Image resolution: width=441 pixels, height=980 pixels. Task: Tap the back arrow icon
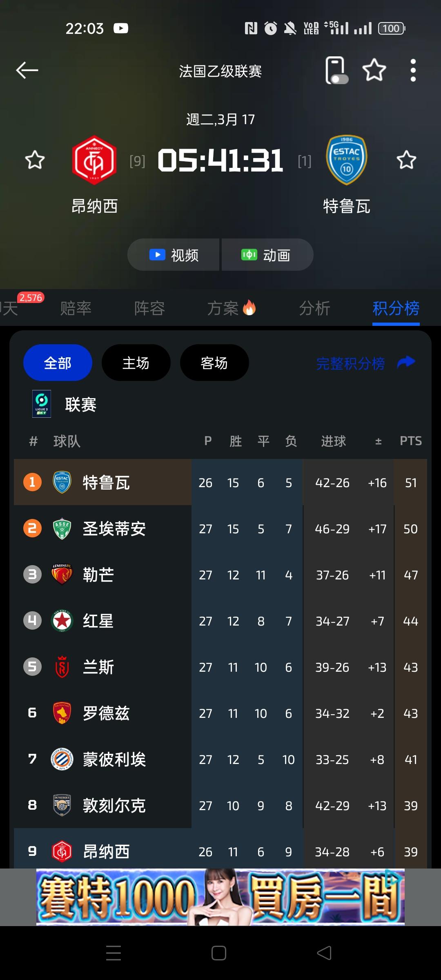[x=27, y=71]
